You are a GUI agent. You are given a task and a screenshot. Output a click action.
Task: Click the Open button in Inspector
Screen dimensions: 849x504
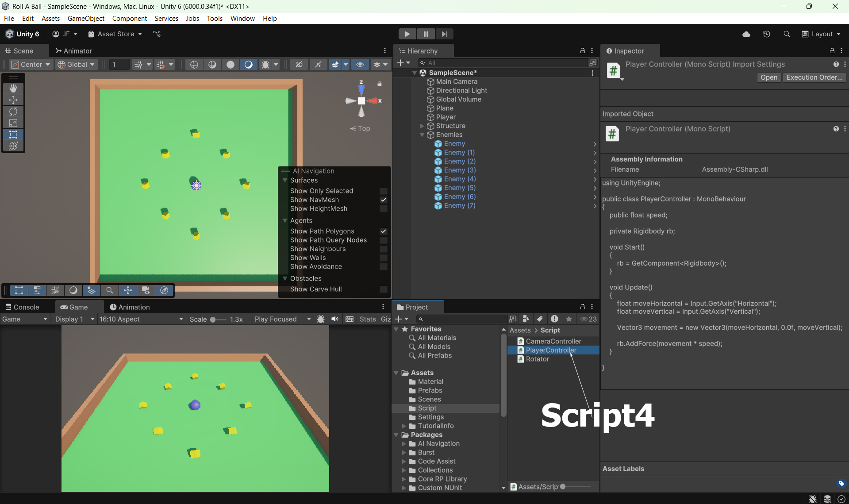tap(768, 77)
